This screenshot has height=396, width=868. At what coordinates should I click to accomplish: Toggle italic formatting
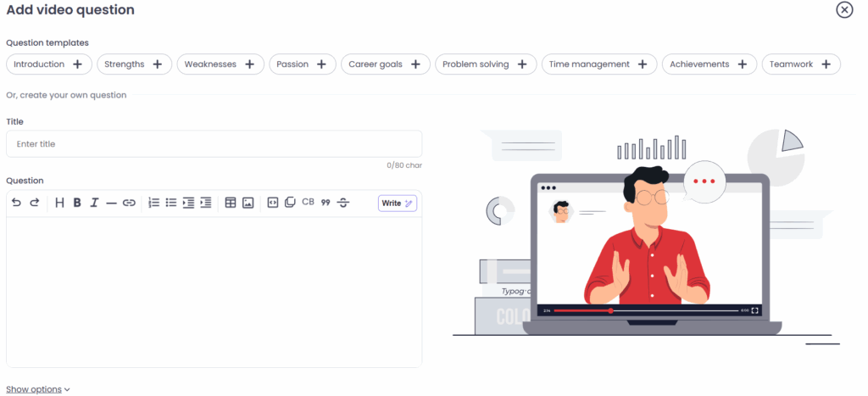pyautogui.click(x=94, y=203)
